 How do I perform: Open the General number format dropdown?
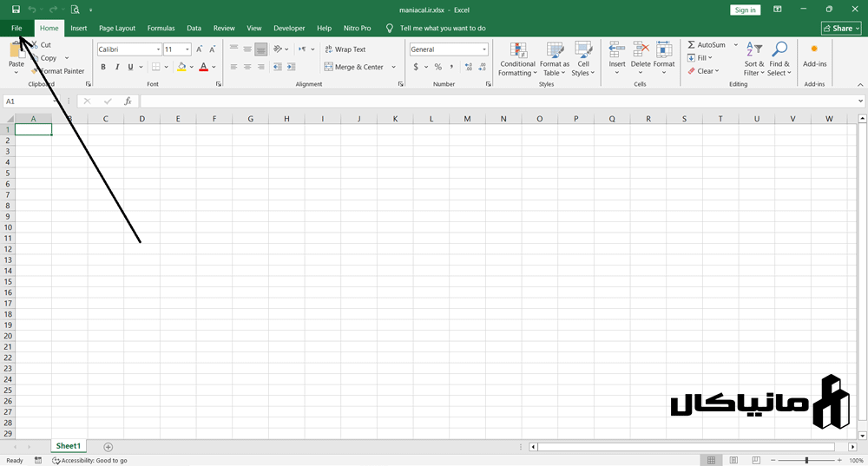coord(483,49)
